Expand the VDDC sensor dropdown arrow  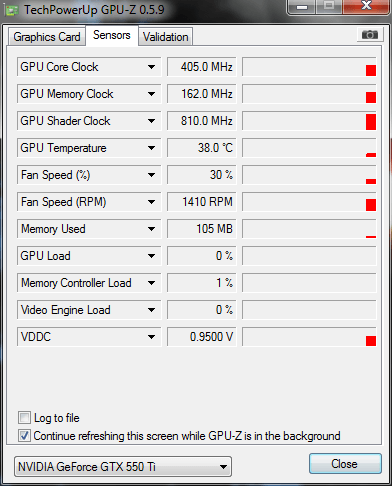(151, 337)
